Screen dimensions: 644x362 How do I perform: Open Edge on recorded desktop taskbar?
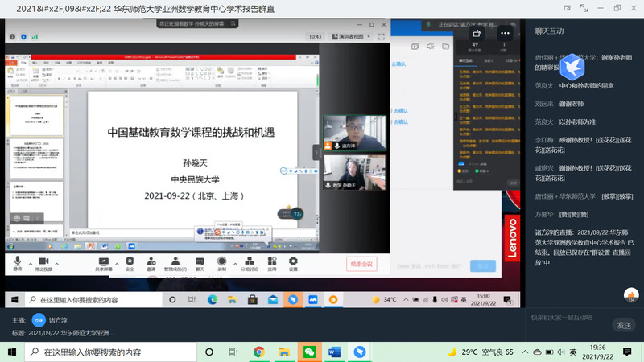pos(212,299)
